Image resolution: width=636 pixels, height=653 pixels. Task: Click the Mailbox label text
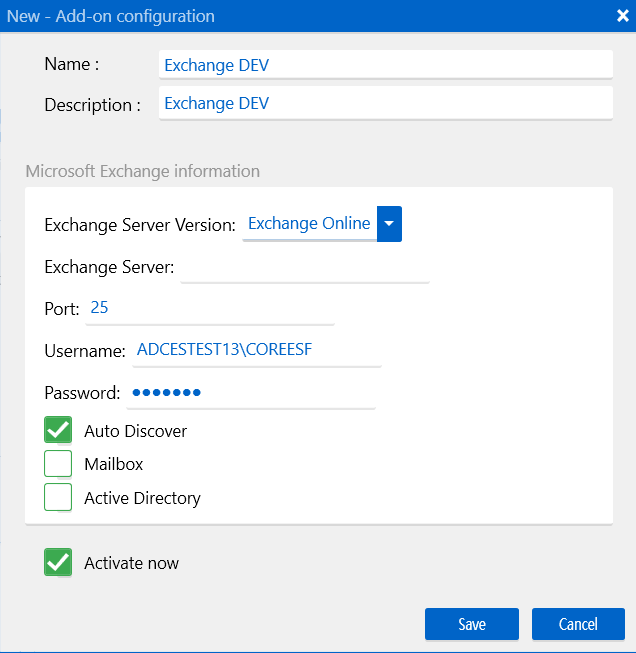113,464
